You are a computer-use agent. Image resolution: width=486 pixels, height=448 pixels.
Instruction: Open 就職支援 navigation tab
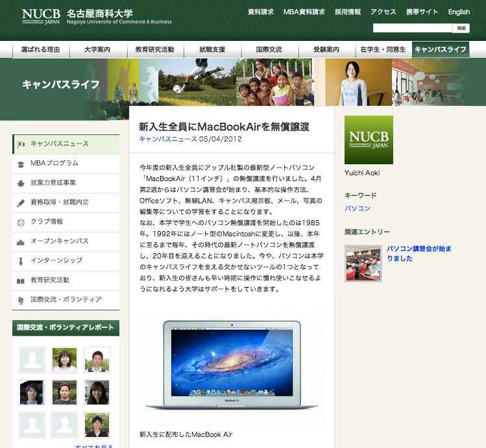[x=212, y=49]
